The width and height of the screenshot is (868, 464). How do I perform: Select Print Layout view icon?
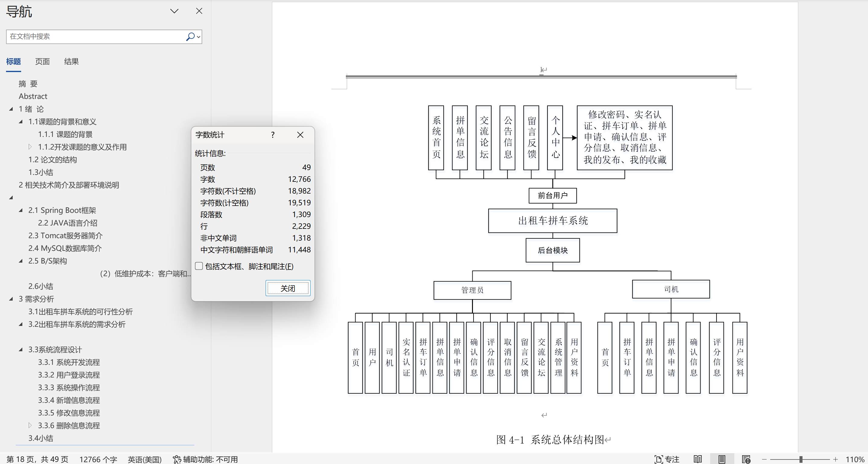coord(722,459)
